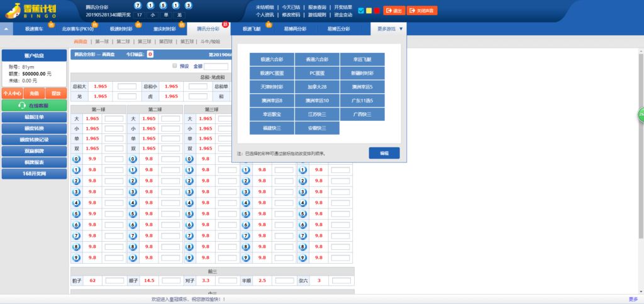Switch to the 北京赛车(PK10) tab
The image size is (644, 304).
78,29
